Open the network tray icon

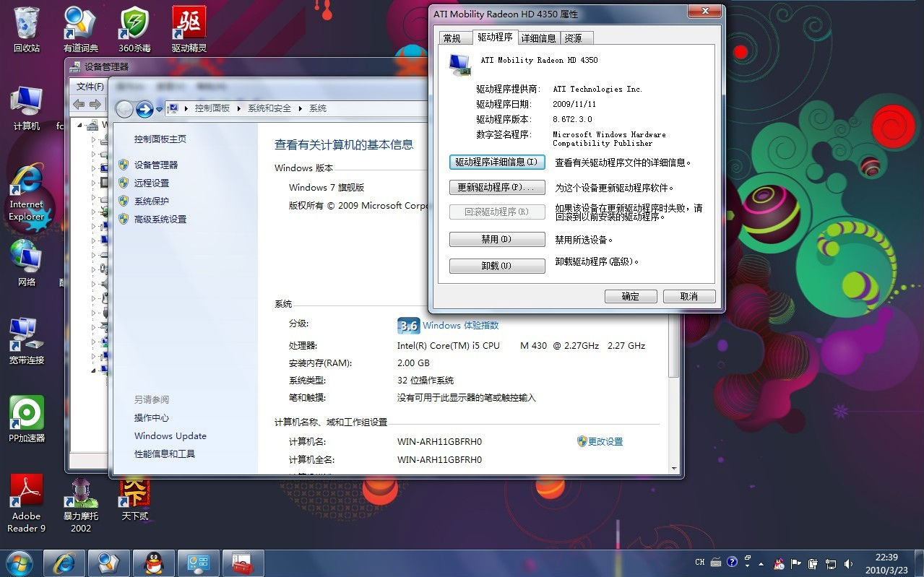pos(831,563)
